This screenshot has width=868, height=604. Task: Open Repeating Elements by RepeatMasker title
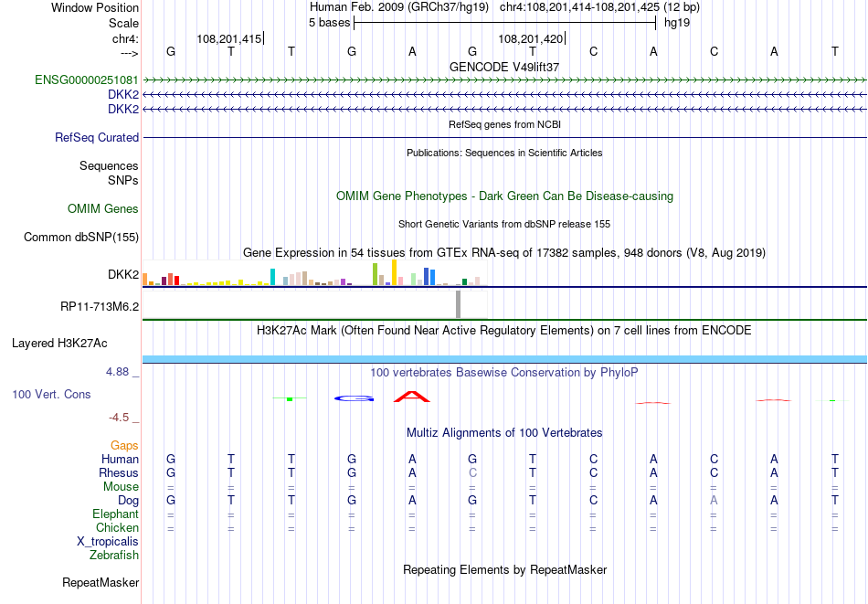(504, 569)
